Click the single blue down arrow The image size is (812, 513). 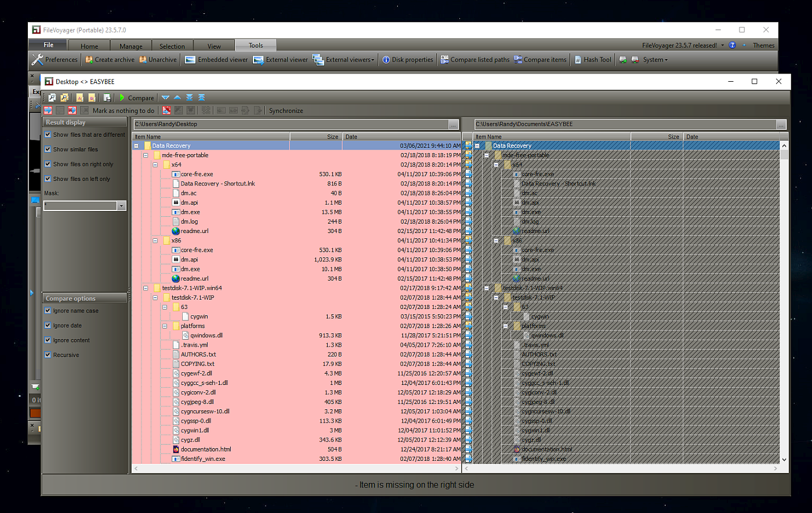tap(165, 97)
